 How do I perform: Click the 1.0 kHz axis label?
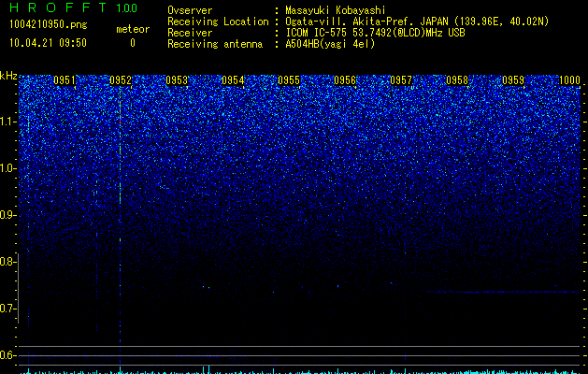(7, 169)
